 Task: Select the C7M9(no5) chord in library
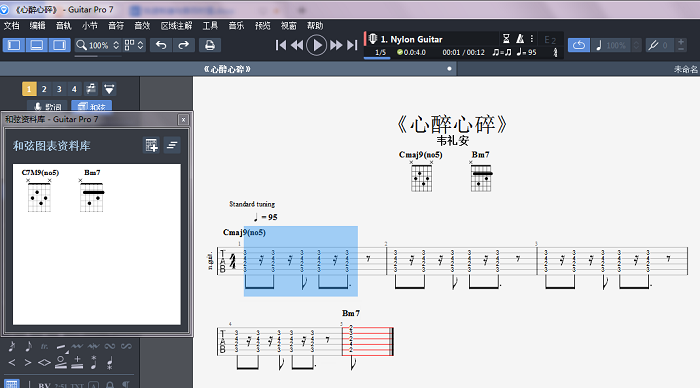pyautogui.click(x=40, y=190)
